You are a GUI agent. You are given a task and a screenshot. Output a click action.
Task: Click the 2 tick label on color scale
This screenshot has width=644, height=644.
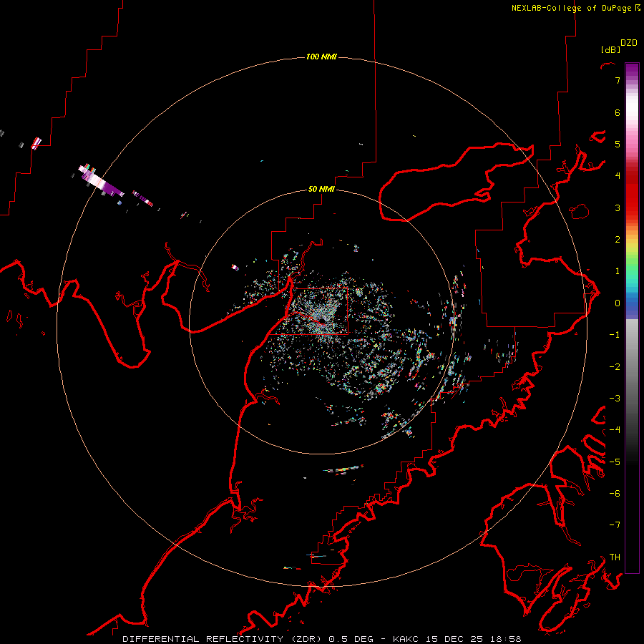tap(618, 240)
